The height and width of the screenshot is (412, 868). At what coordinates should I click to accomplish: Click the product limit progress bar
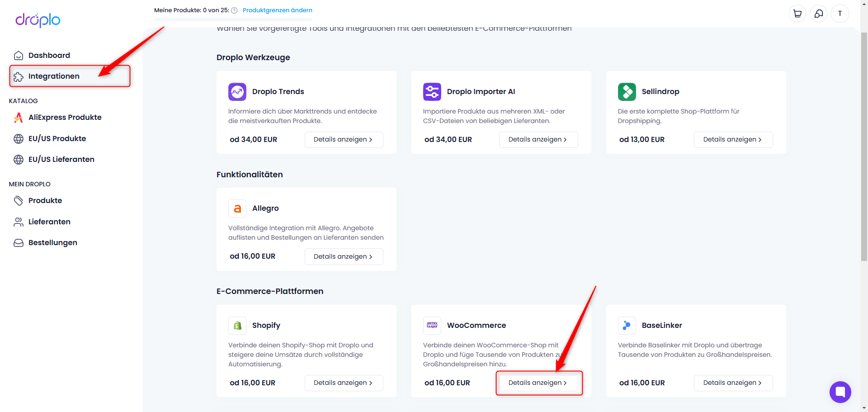tap(233, 19)
